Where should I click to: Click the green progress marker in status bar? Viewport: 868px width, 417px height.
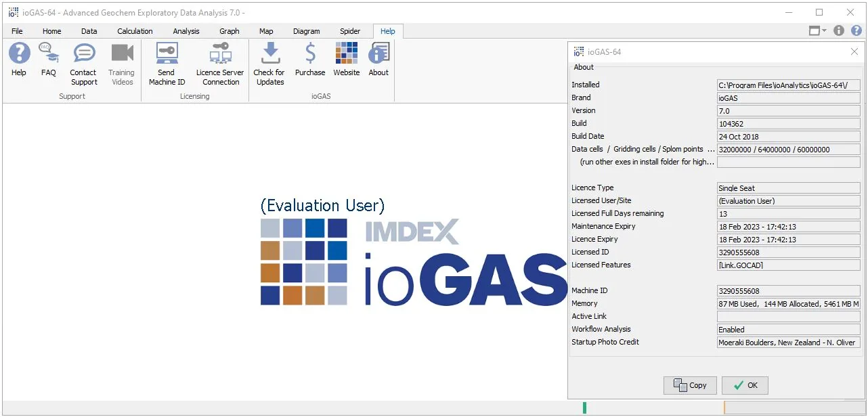click(584, 408)
